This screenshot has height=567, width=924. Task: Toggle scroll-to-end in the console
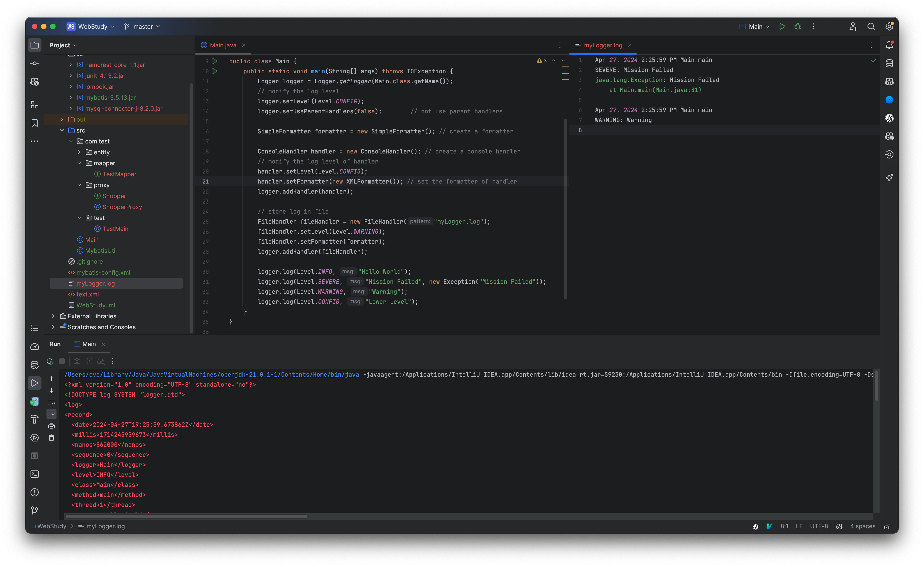(51, 414)
